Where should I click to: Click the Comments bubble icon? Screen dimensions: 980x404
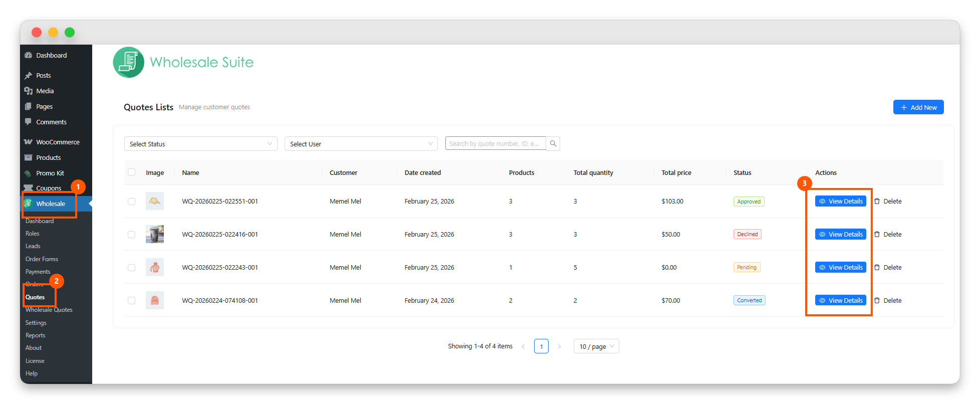pos(29,122)
